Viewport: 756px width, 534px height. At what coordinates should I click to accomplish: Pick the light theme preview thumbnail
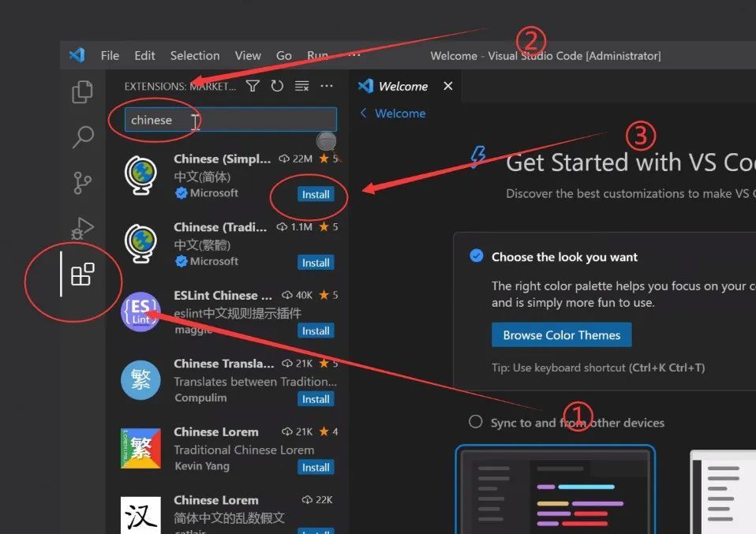[x=723, y=491]
